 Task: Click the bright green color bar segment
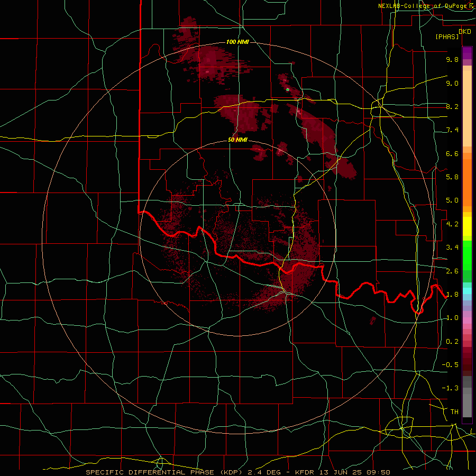click(467, 255)
